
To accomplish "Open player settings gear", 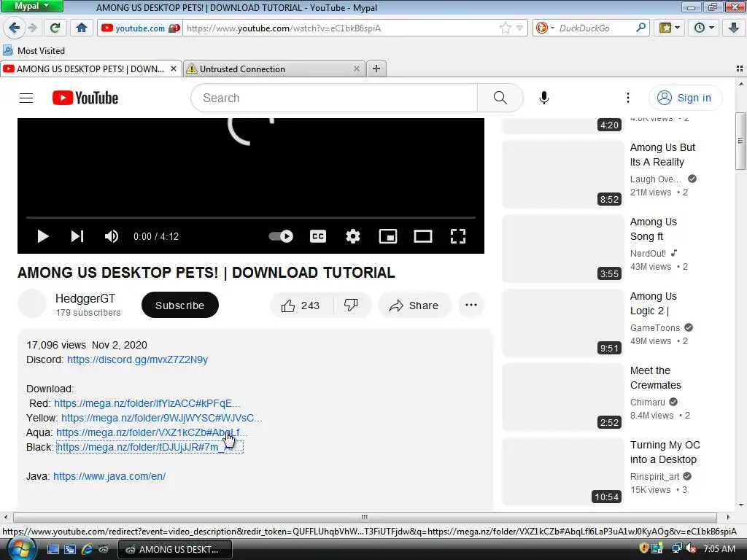I will point(353,236).
